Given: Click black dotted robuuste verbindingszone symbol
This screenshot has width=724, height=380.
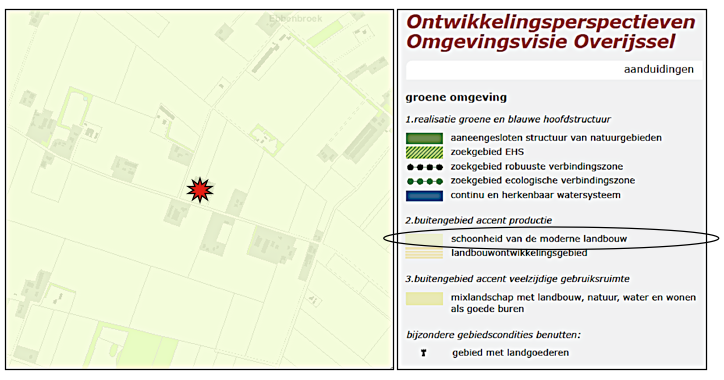Looking at the screenshot, I should (424, 167).
